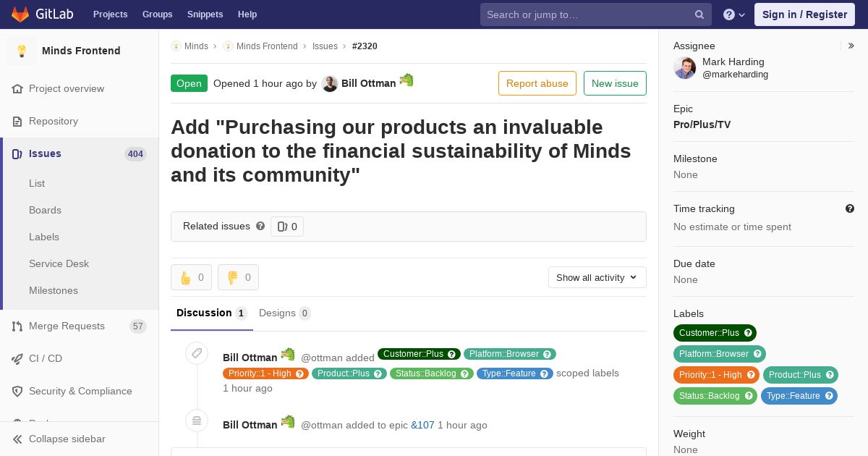
Task: Open the issues List sub-item
Action: pos(37,183)
